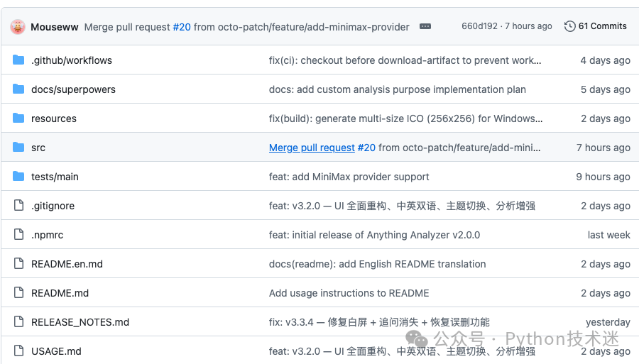Open the docs/superpowers folder
639x364 pixels.
click(x=73, y=89)
